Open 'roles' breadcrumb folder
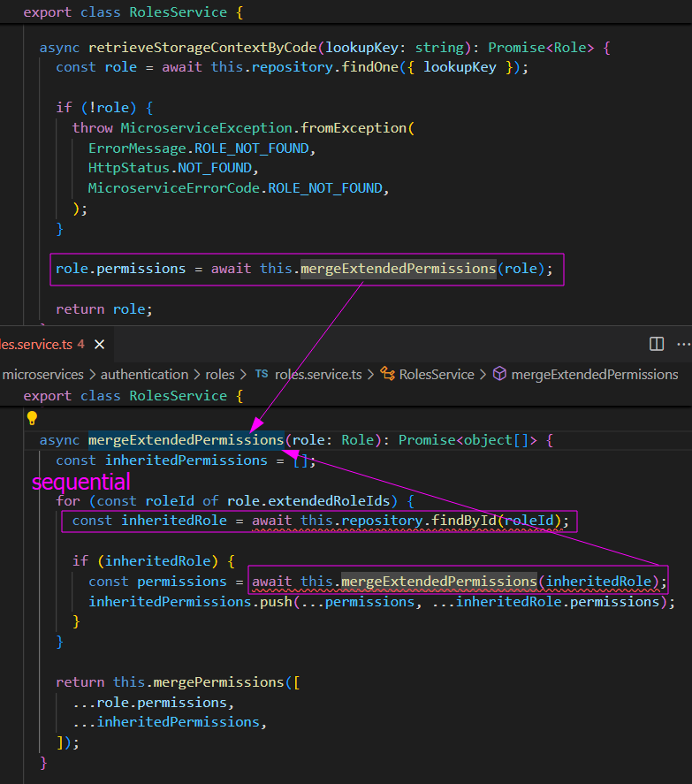Viewport: 692px width, 784px height. [219, 375]
